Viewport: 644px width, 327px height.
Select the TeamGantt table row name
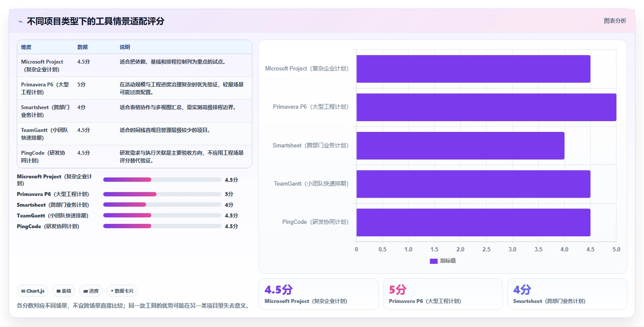pos(45,134)
